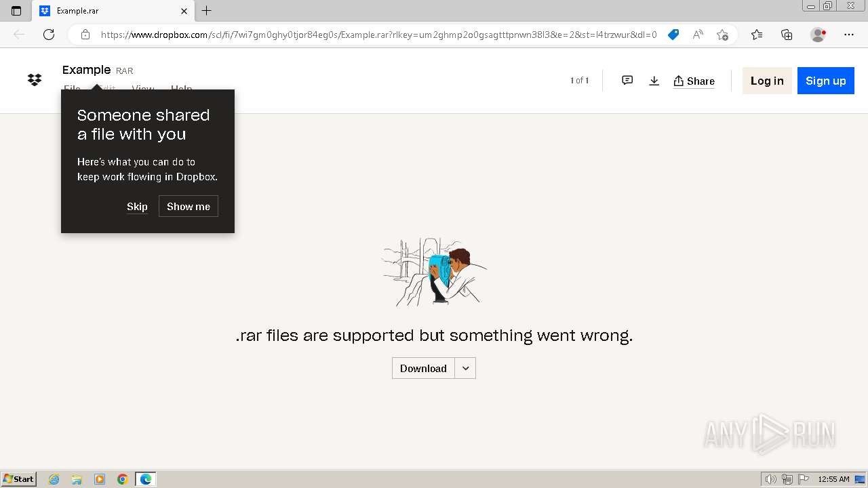Expand the Download options chevron
868x488 pixels.
point(465,368)
